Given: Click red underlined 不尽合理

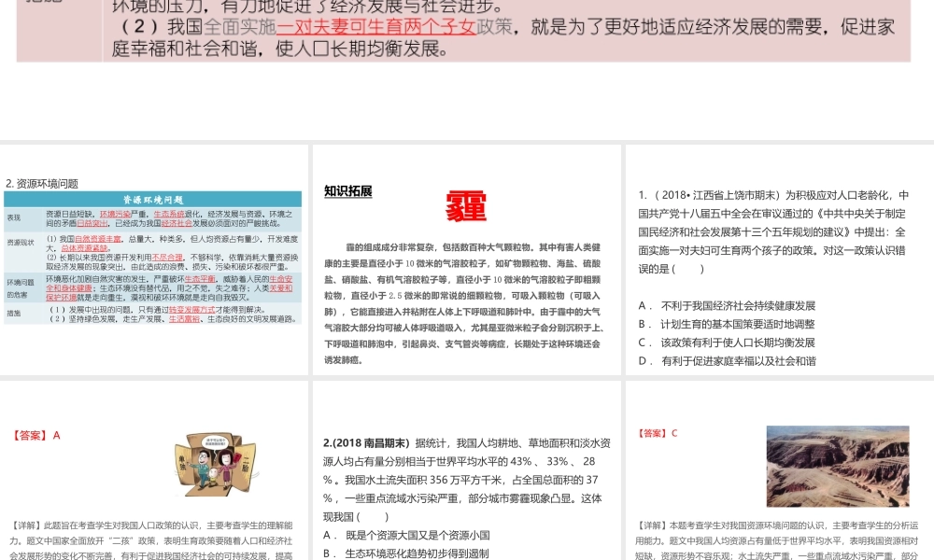Looking at the screenshot, I should (167, 257).
